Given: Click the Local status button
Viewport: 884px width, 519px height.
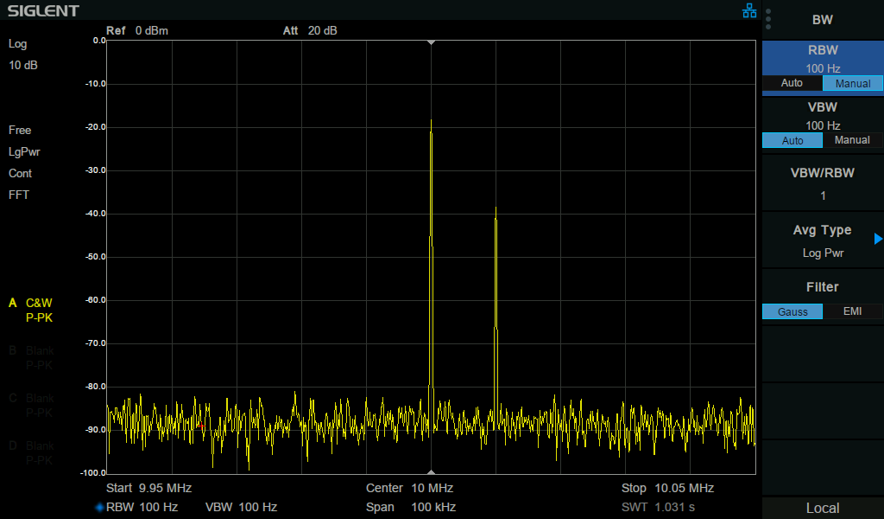Looking at the screenshot, I should pos(823,508).
